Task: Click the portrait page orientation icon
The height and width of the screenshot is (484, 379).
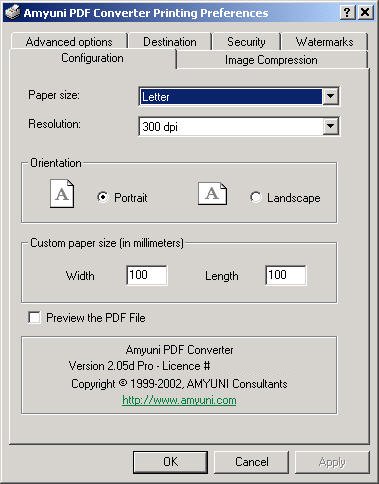Action: (x=62, y=194)
